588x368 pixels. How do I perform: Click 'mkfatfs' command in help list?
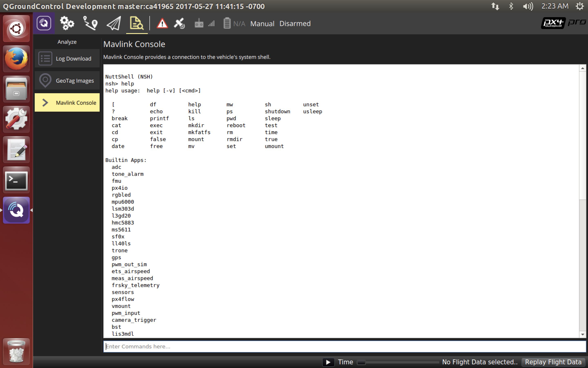tap(199, 132)
